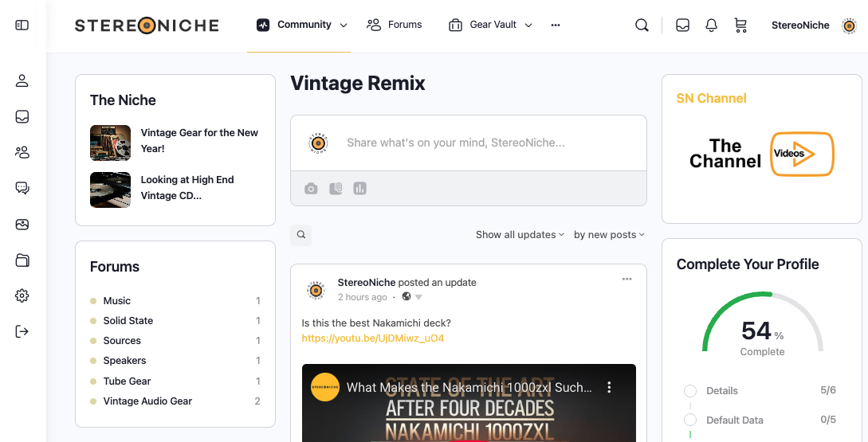This screenshot has width=868, height=442.
Task: Open the StereoNiche user menu name
Action: (800, 25)
